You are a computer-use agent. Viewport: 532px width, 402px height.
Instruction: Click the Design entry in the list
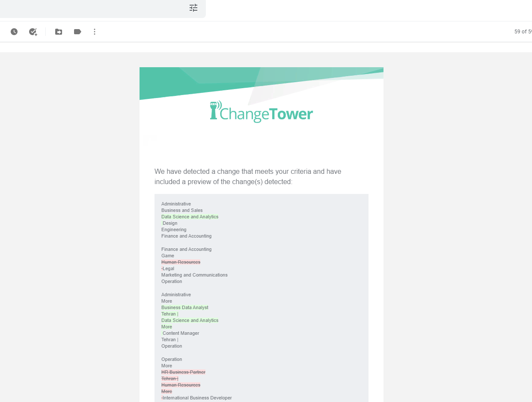coord(170,223)
